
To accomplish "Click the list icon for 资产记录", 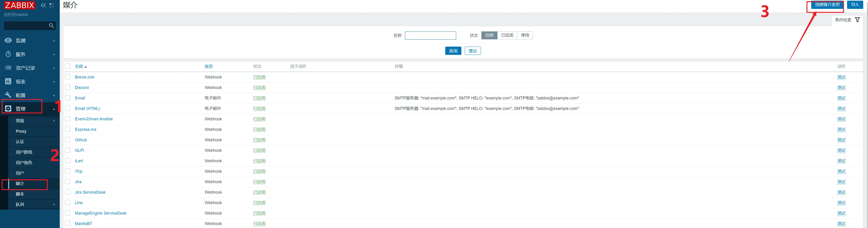I will pyautogui.click(x=8, y=68).
